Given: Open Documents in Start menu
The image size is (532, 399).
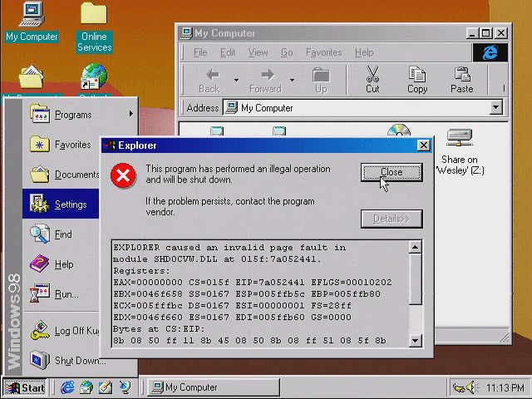Looking at the screenshot, I should 61,175.
